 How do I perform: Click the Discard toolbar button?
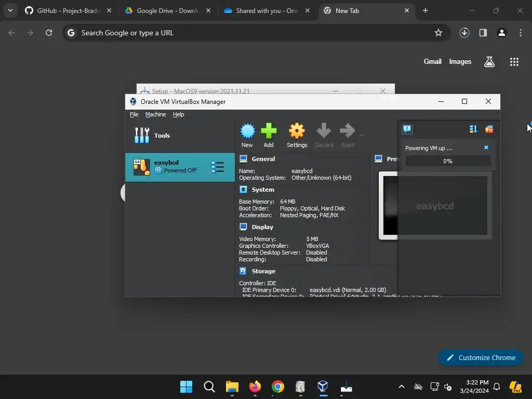[324, 135]
